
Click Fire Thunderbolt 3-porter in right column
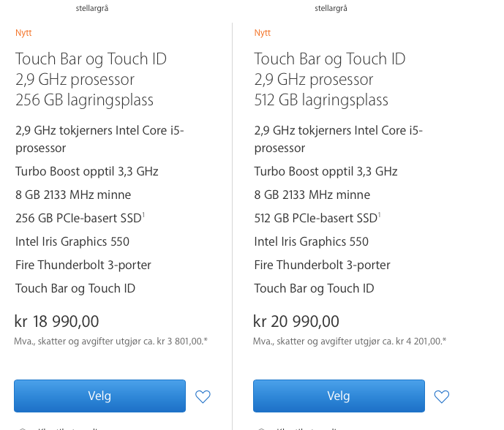(322, 265)
